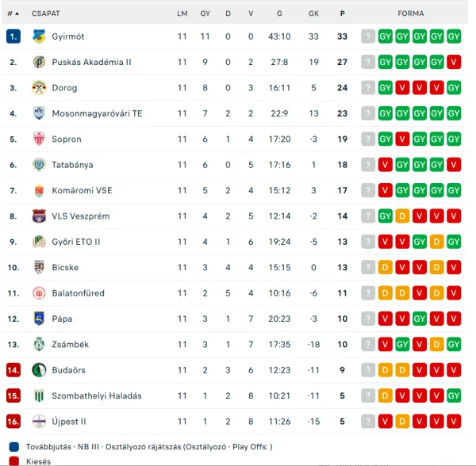The width and height of the screenshot is (476, 466).
Task: Click Puskás Akadémia II's red V form badge
Action: tap(454, 62)
